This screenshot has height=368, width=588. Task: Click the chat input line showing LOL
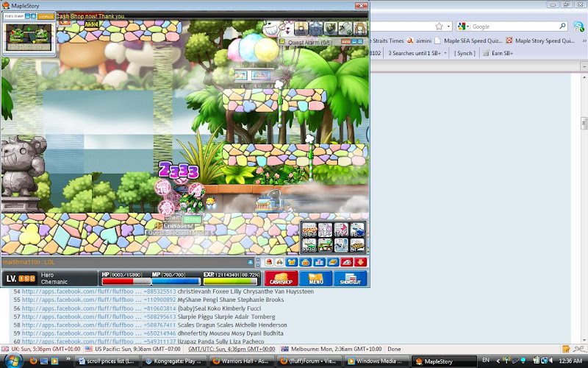(123, 262)
